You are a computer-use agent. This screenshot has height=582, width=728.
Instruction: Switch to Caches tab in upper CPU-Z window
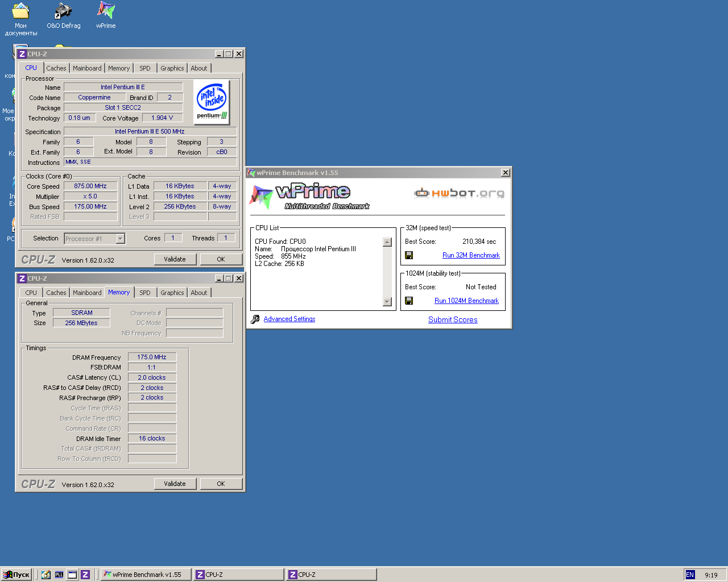pyautogui.click(x=56, y=68)
